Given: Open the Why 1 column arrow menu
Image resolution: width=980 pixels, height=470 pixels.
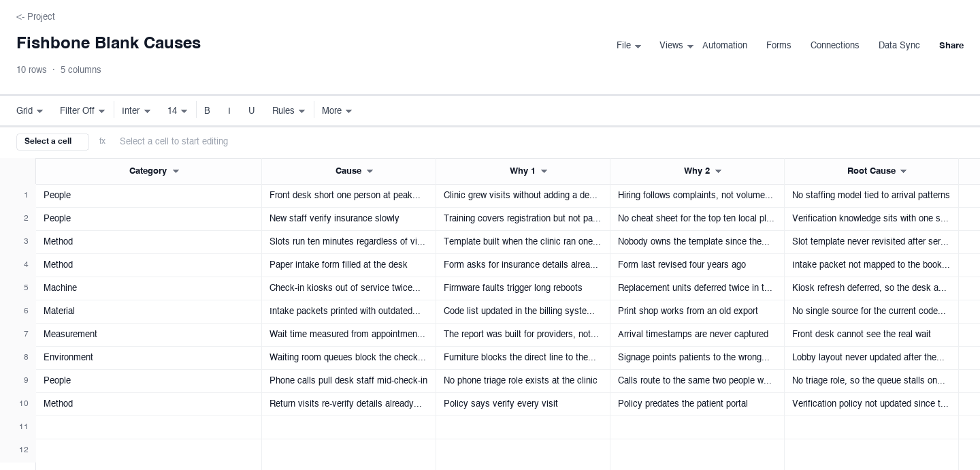Looking at the screenshot, I should pyautogui.click(x=544, y=172).
